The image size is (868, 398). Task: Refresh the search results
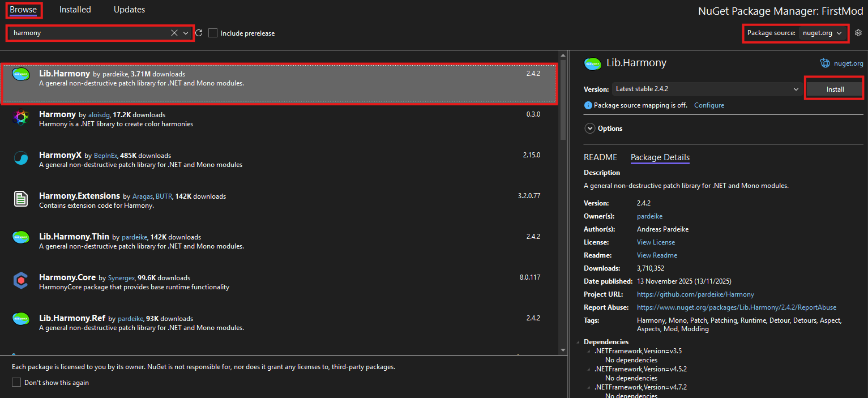click(x=198, y=33)
